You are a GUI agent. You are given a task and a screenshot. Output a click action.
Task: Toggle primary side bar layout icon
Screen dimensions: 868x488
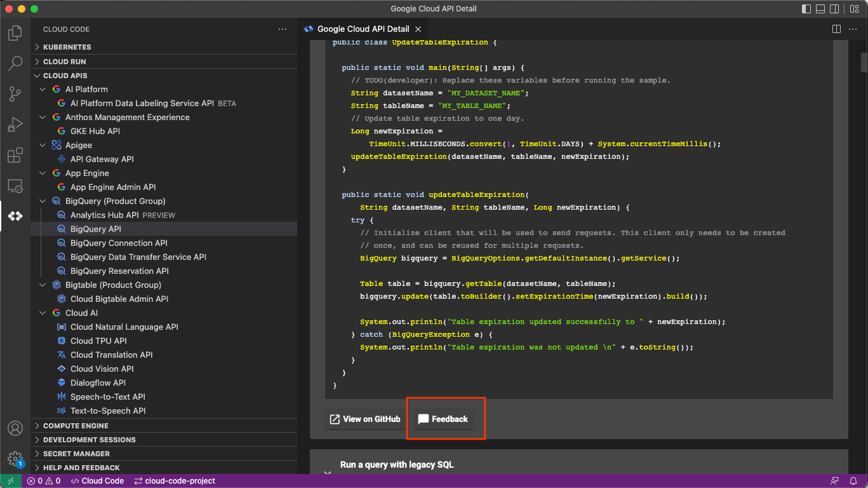(x=806, y=9)
